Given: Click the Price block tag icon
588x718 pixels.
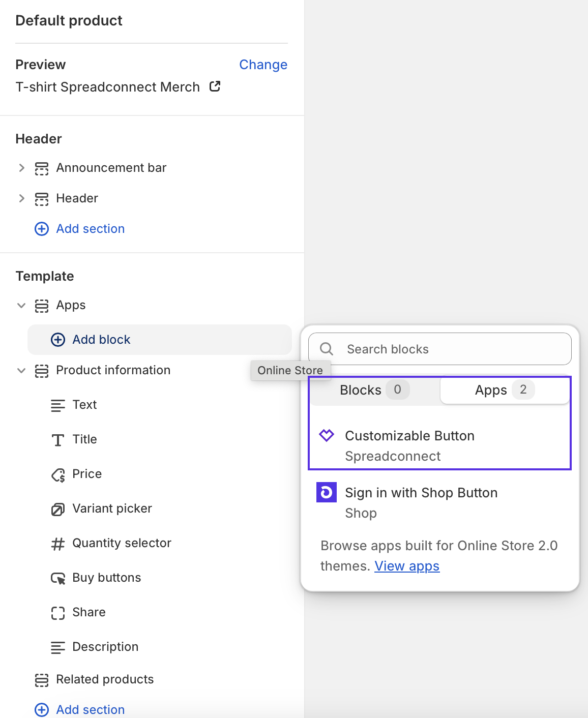Looking at the screenshot, I should (x=58, y=474).
